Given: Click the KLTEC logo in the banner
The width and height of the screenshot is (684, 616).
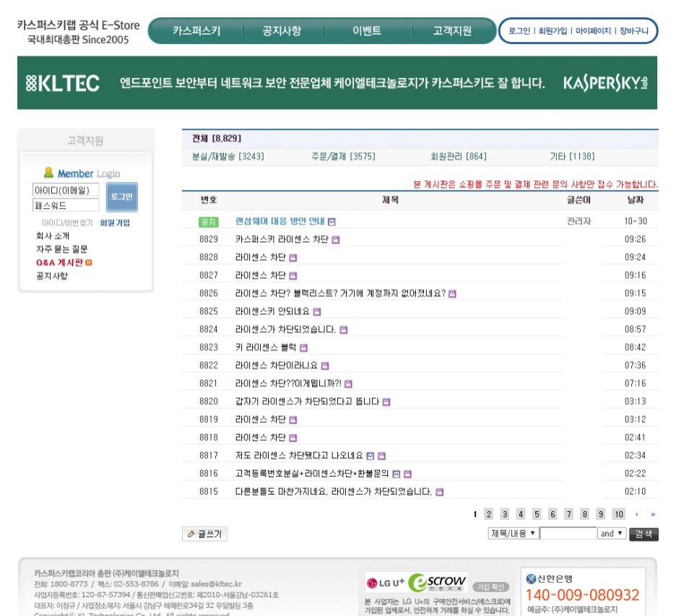Looking at the screenshot, I should (x=62, y=83).
